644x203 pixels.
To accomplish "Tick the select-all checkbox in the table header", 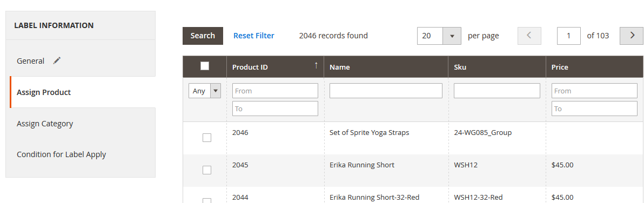I will coord(205,66).
